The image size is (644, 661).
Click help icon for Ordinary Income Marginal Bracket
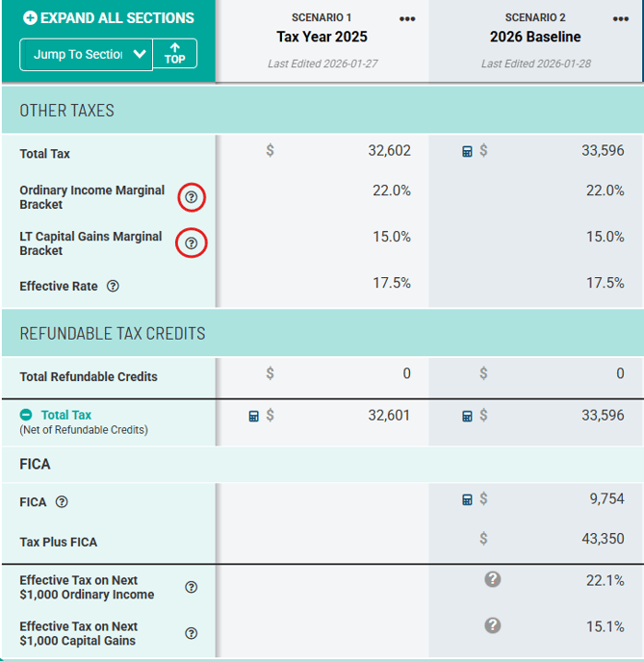[191, 197]
